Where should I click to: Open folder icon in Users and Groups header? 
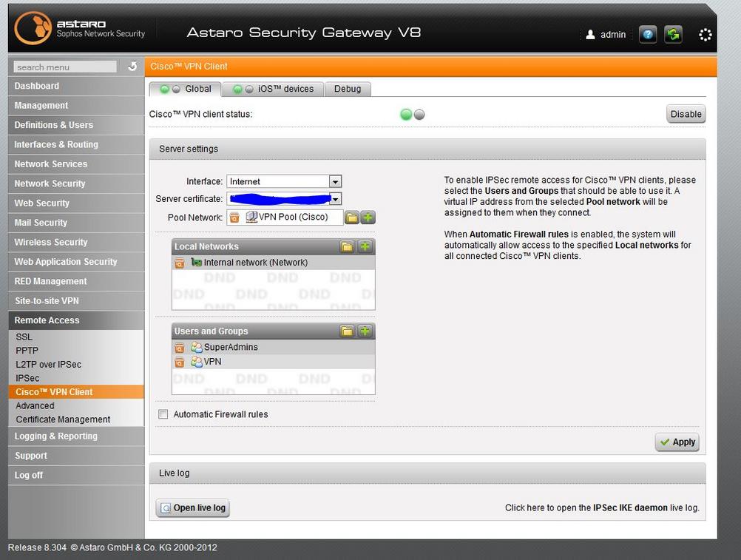347,331
